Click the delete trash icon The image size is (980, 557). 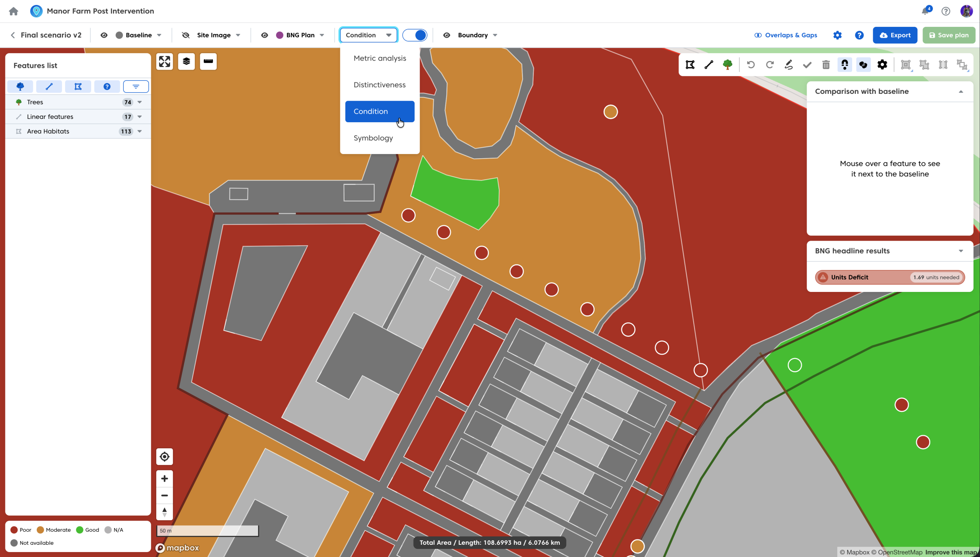click(826, 65)
